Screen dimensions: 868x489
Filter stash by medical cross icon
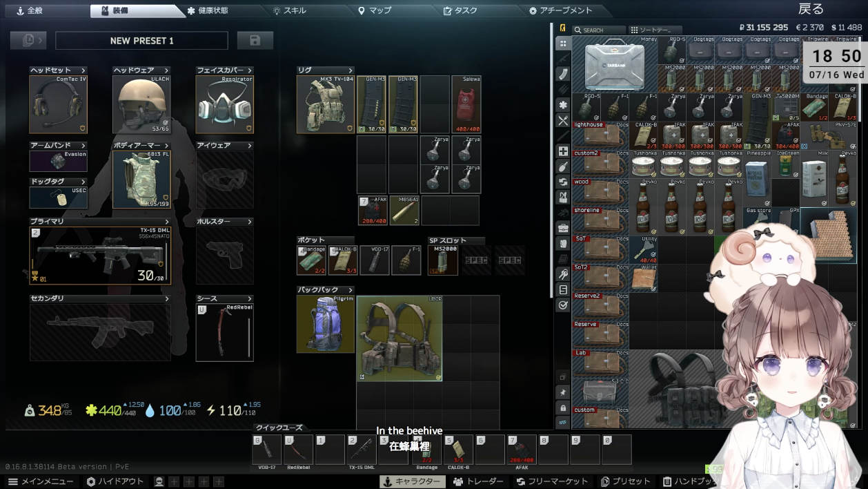click(563, 151)
